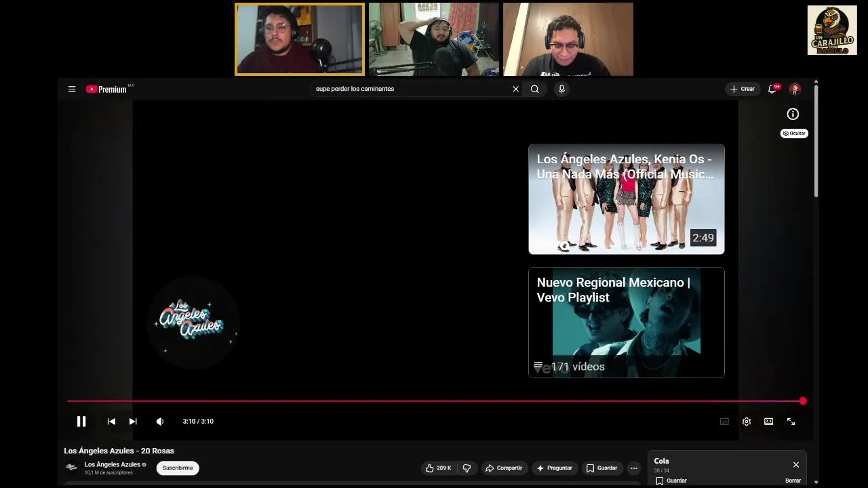
Task: Open more actions three-dot menu
Action: pos(633,468)
